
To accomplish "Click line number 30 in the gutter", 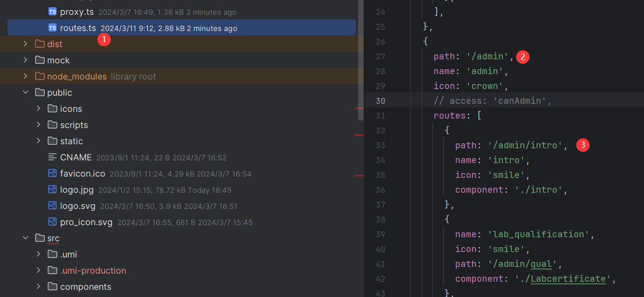I will pyautogui.click(x=380, y=101).
